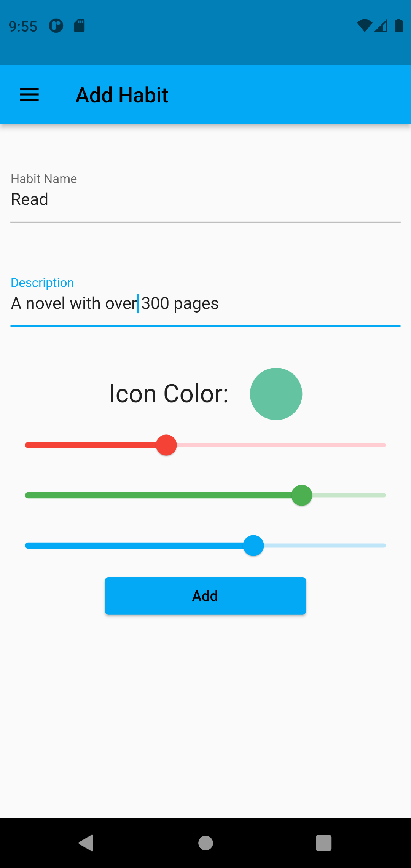Tap the Add button
411x868 pixels.
coord(205,596)
